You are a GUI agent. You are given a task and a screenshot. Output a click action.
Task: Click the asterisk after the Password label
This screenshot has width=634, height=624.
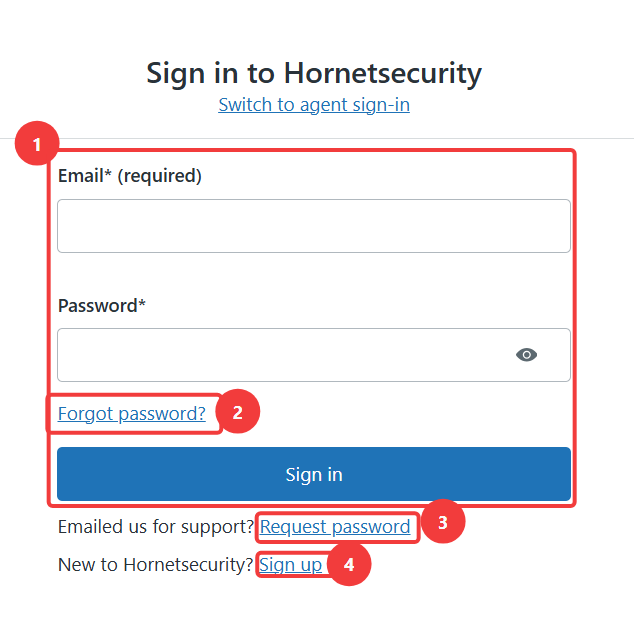[x=142, y=302]
